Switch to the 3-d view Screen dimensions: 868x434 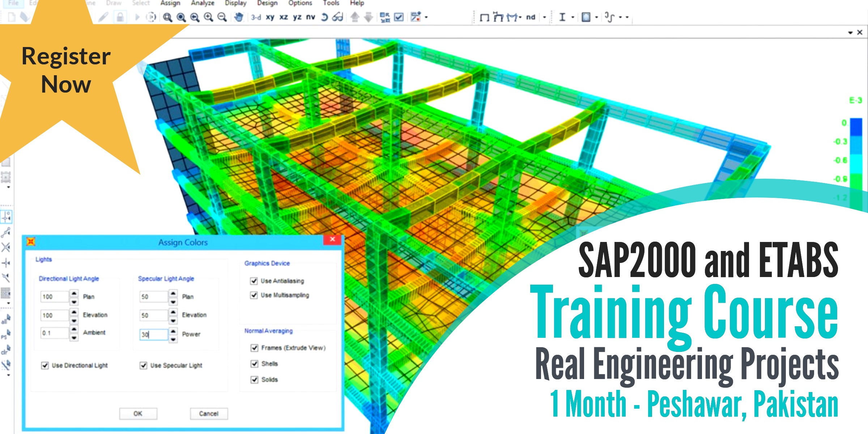[257, 17]
